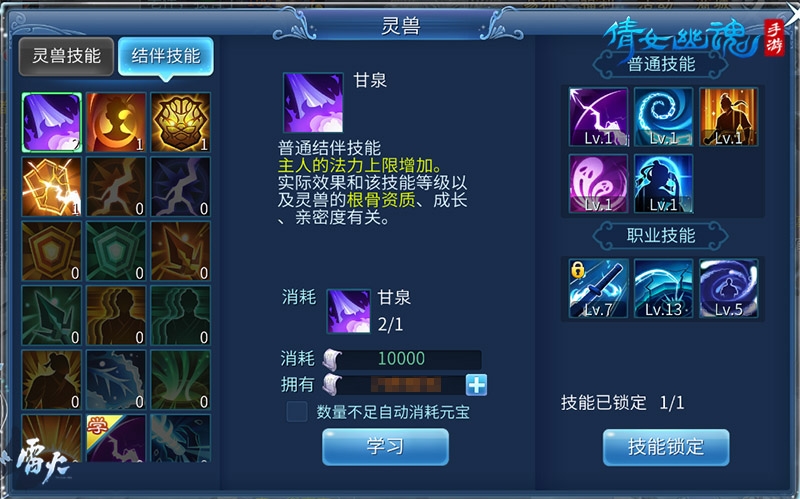
Task: Select the Lv.5 swirl profession skill icon
Action: tap(729, 288)
